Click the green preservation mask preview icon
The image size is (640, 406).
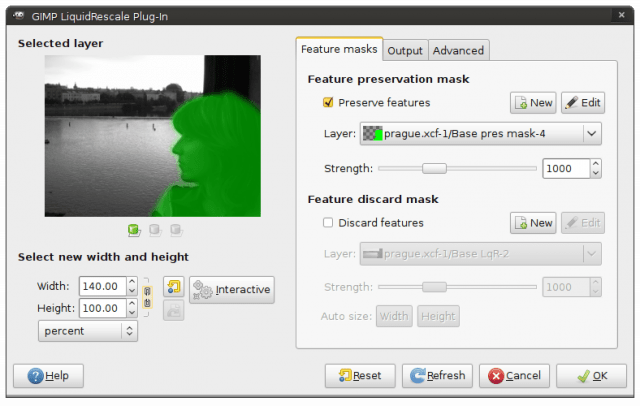point(134,230)
